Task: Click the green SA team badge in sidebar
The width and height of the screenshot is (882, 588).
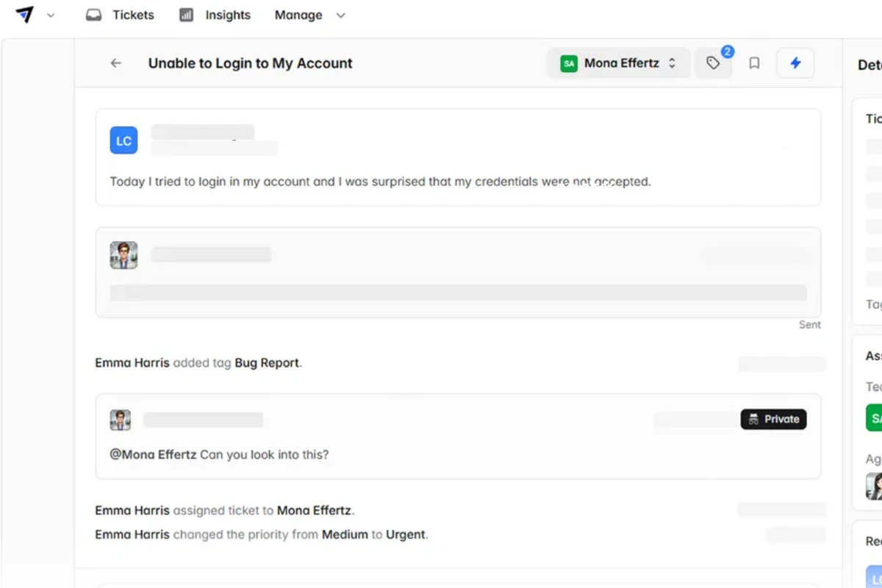Action: pos(874,417)
